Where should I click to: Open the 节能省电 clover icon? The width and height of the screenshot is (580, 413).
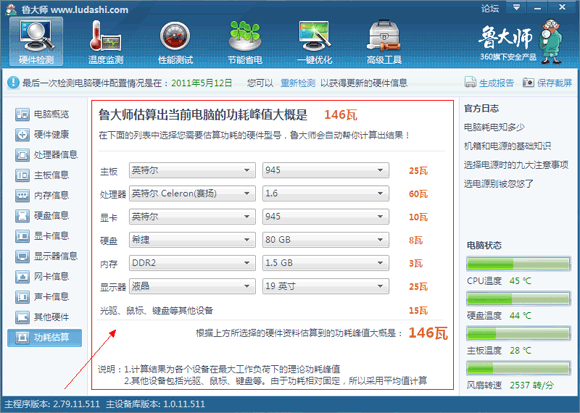pyautogui.click(x=245, y=36)
